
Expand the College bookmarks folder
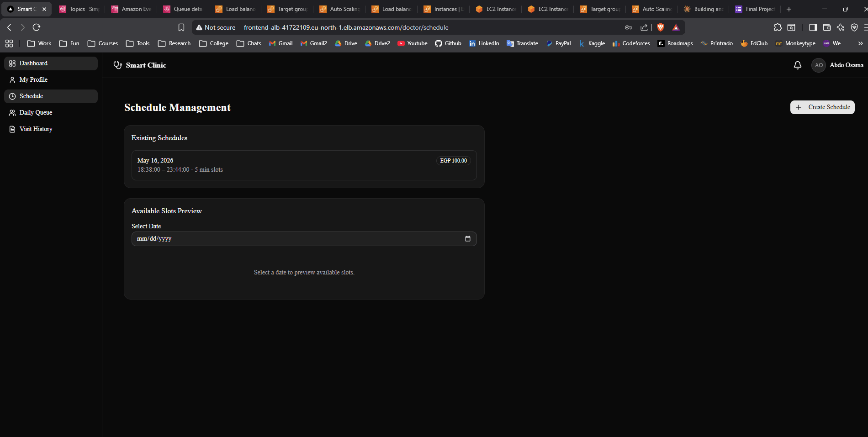coord(214,43)
